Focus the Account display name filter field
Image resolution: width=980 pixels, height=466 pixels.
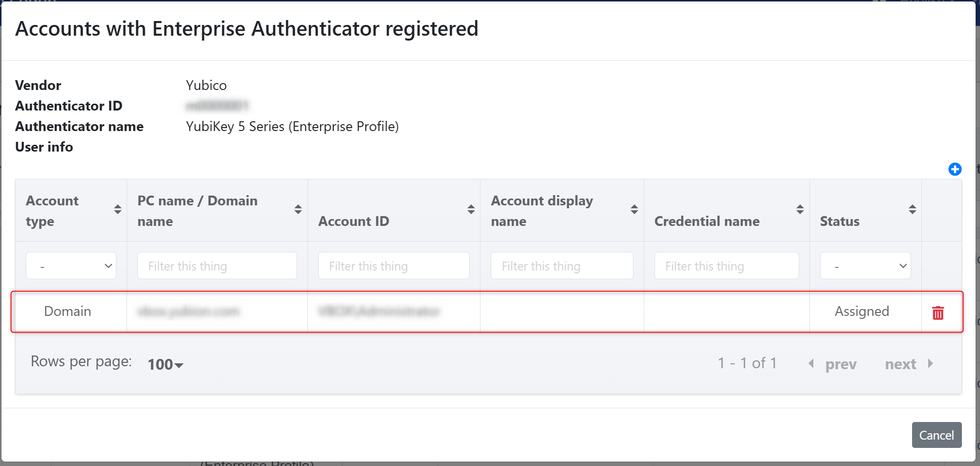(x=562, y=266)
